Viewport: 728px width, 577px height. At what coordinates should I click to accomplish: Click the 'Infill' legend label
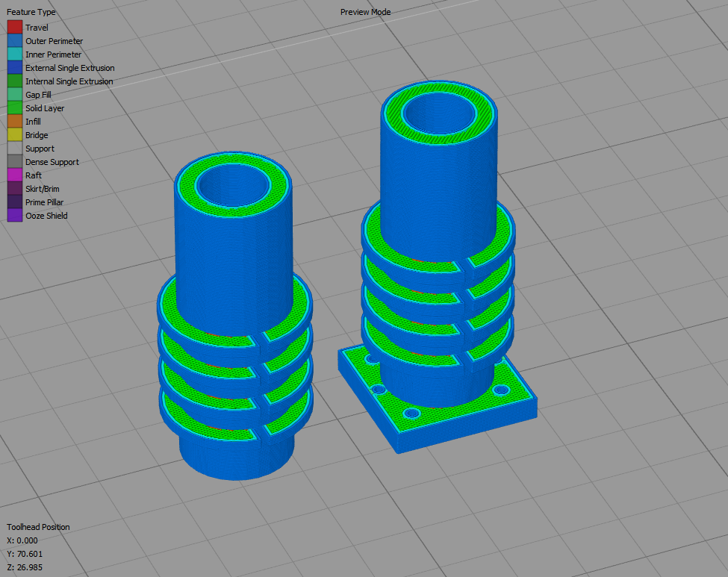[33, 122]
